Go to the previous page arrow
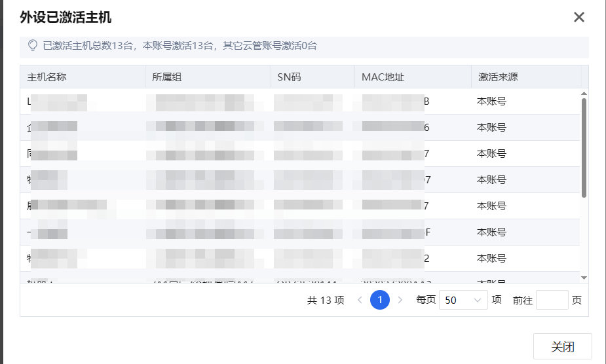Screen dimensions: 606x364 click(360, 300)
